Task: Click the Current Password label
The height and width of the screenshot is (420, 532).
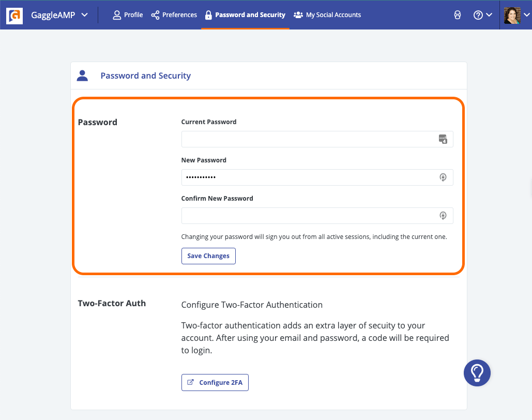Action: (209, 122)
